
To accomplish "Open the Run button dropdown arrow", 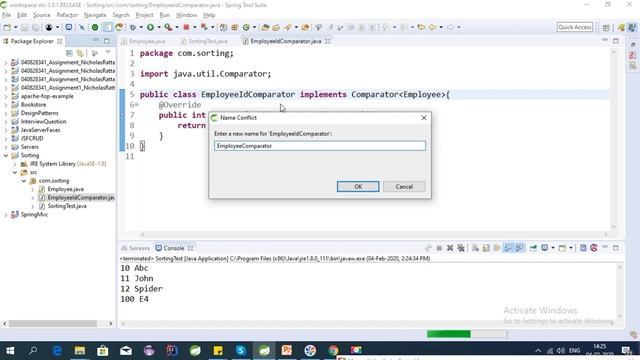I will click(158, 27).
